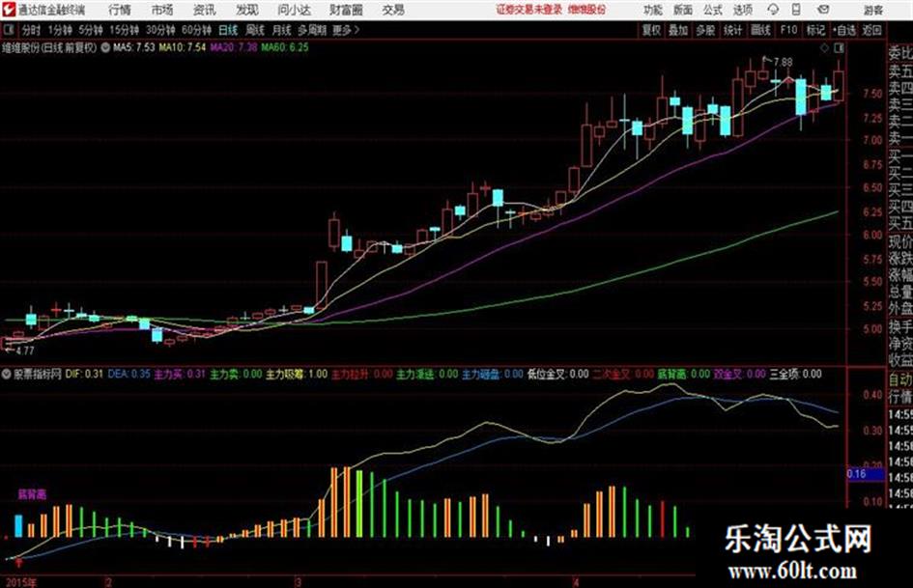Screen dimensions: 913x588
Task: Open F10 company info
Action: click(x=788, y=30)
